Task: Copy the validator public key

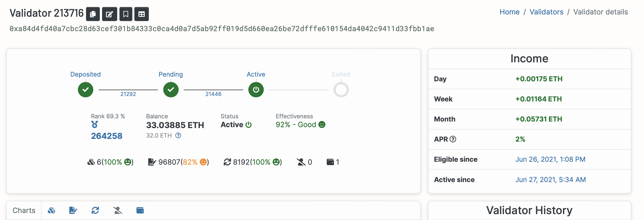Action: click(x=93, y=14)
